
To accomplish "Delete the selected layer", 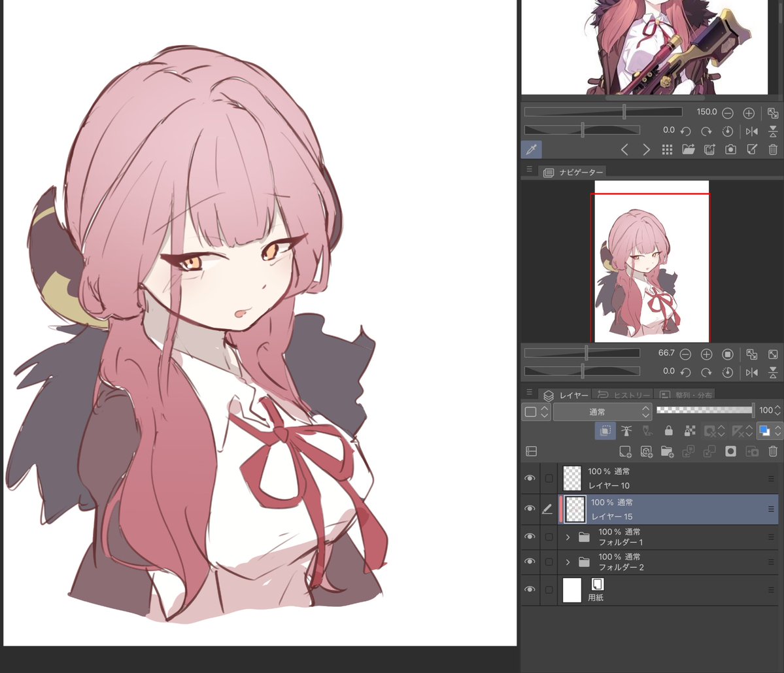I will pos(773,452).
